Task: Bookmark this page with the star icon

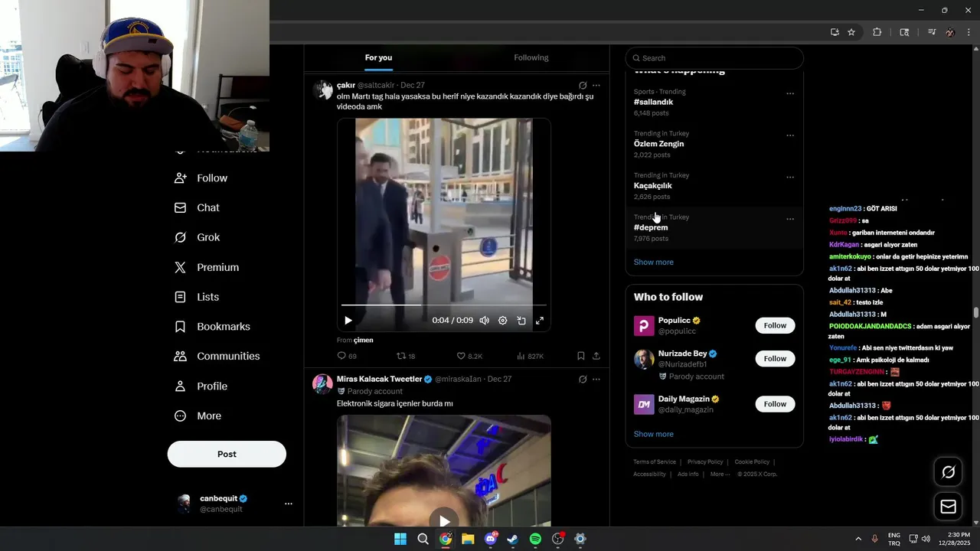Action: click(851, 32)
